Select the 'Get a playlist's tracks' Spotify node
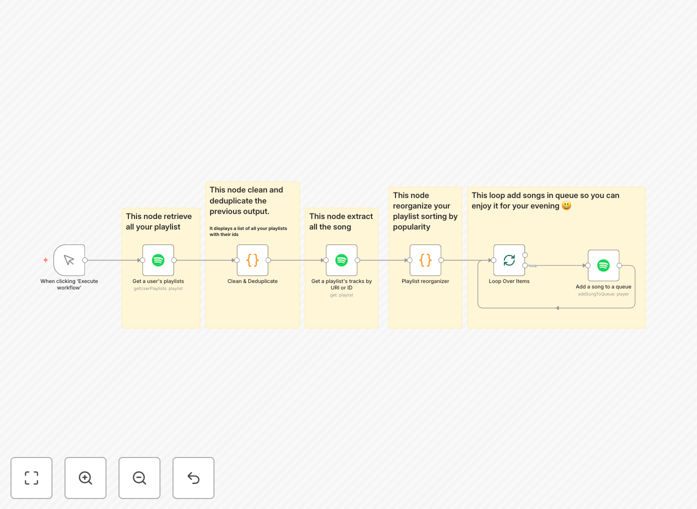The width and height of the screenshot is (697, 509). coord(341,260)
